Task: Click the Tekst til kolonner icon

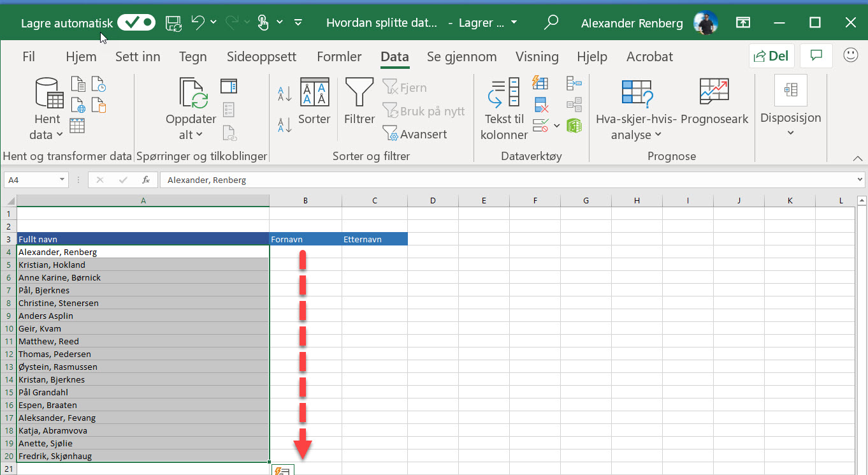Action: pos(504,94)
